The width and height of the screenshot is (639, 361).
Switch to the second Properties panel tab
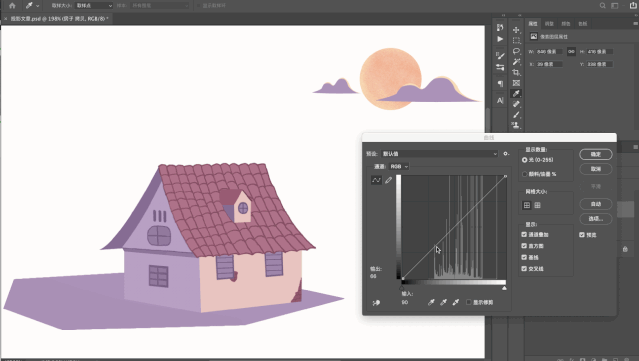549,24
